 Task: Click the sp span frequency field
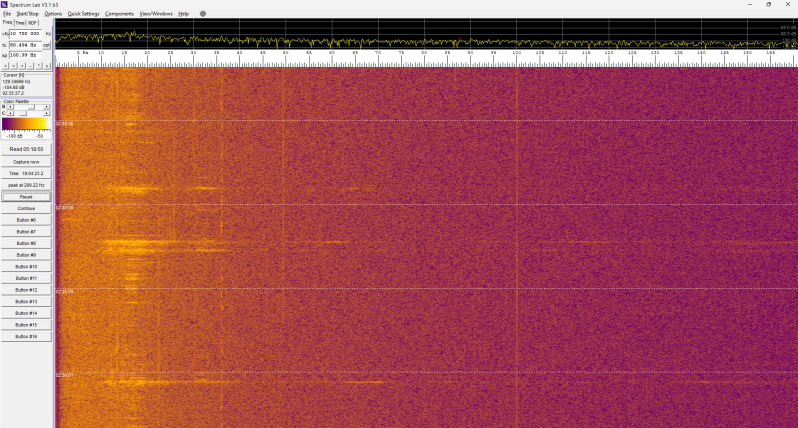(25, 55)
